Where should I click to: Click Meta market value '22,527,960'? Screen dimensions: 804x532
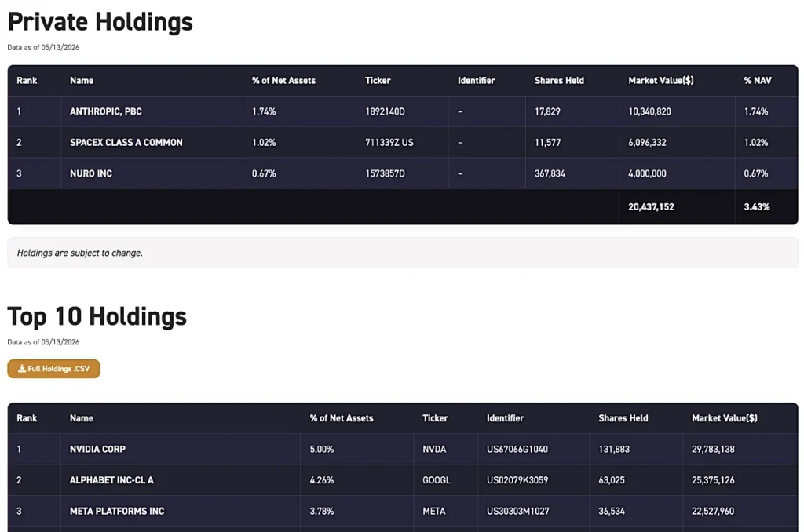[713, 511]
